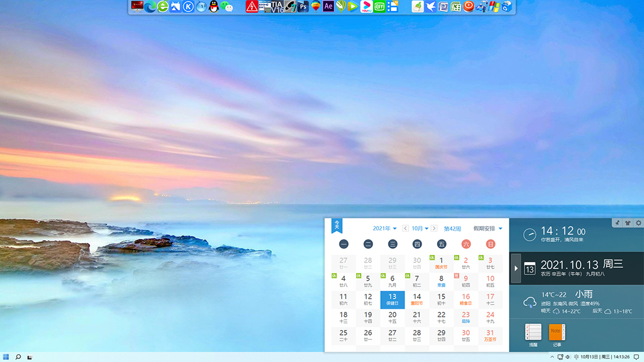Launch the Youku player from the dock
Image resolution: width=644 pixels, height=362 pixels.
(366, 6)
